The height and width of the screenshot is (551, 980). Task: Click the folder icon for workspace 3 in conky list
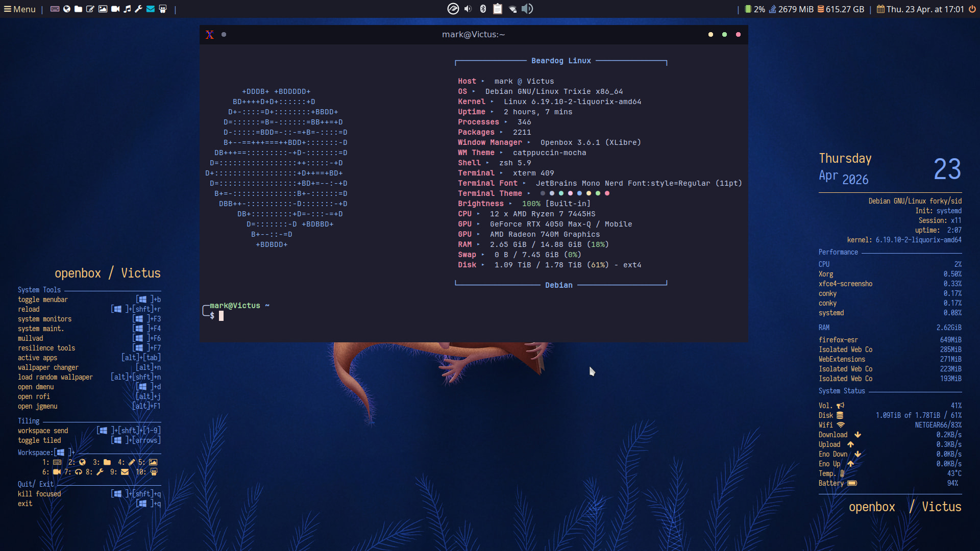pos(107,462)
